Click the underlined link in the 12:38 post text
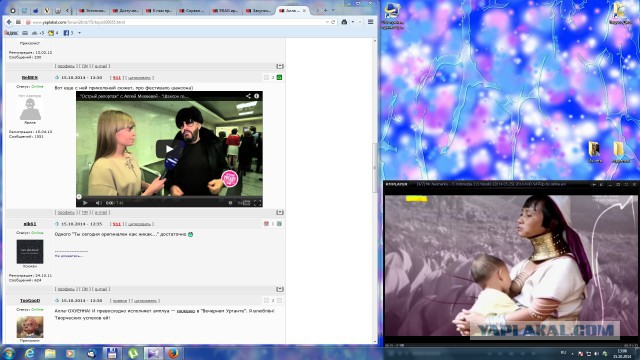640x360 pixels. pyautogui.click(x=186, y=311)
